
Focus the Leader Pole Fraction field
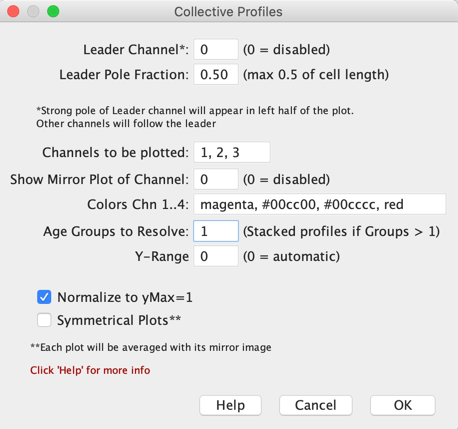coord(216,74)
